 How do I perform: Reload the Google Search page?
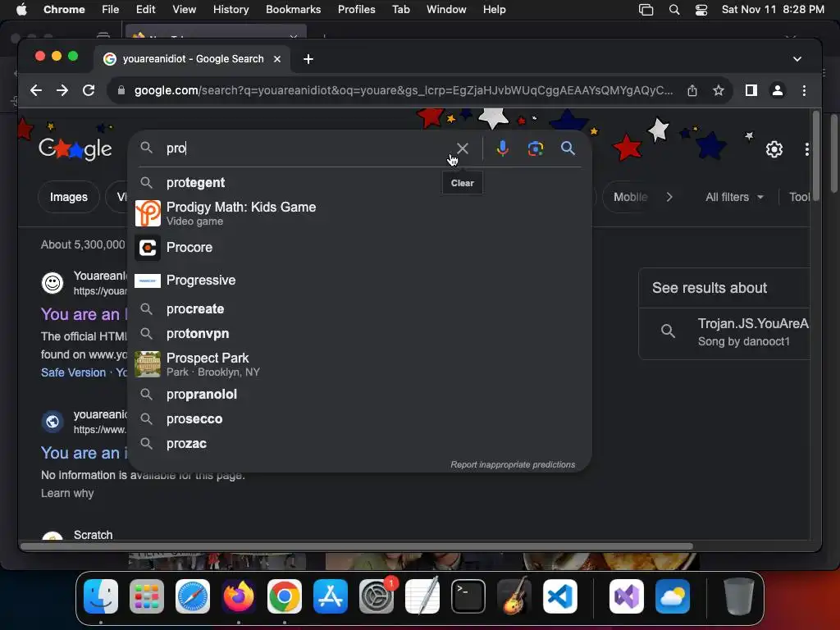tap(89, 90)
